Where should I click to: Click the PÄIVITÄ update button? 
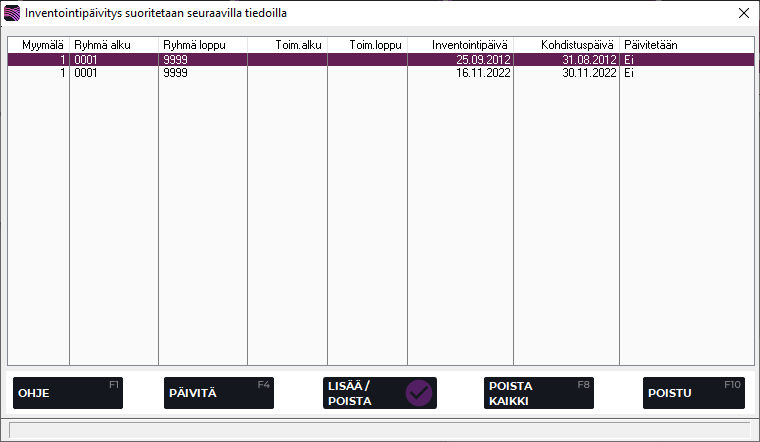pos(218,393)
